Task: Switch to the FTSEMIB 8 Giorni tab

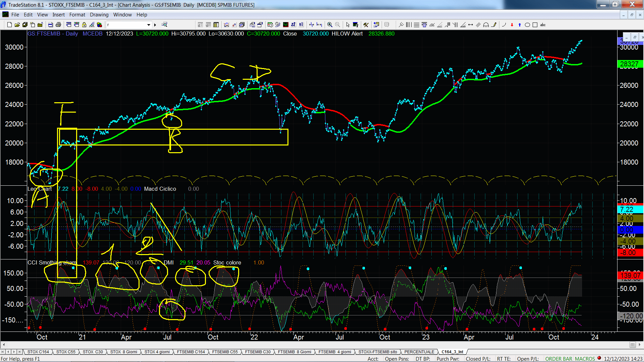Action: [294, 352]
